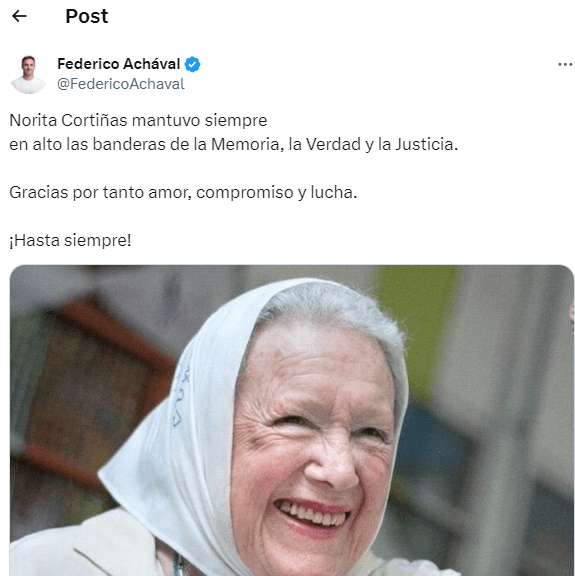Screen dimensions: 575x576
Task: Click the '¡Hasta siempre!' closing text
Action: [70, 241]
